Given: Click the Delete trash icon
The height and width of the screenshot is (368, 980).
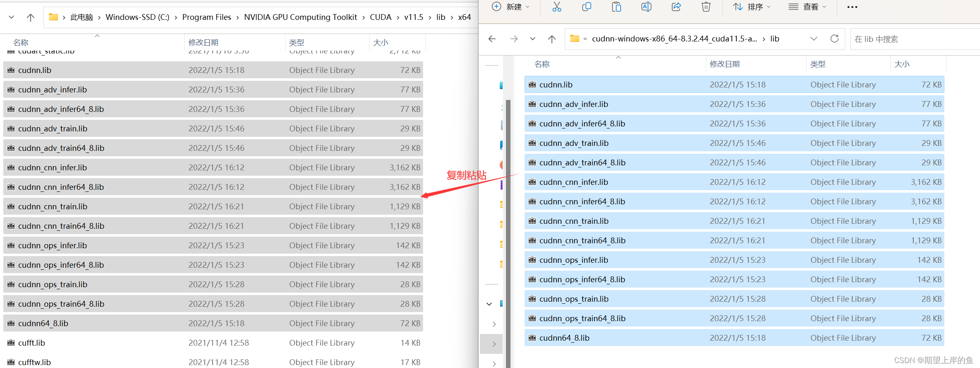Looking at the screenshot, I should point(706,7).
